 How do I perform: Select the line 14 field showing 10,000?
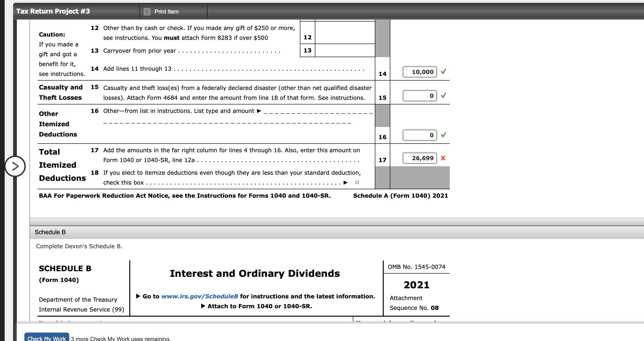pos(420,72)
